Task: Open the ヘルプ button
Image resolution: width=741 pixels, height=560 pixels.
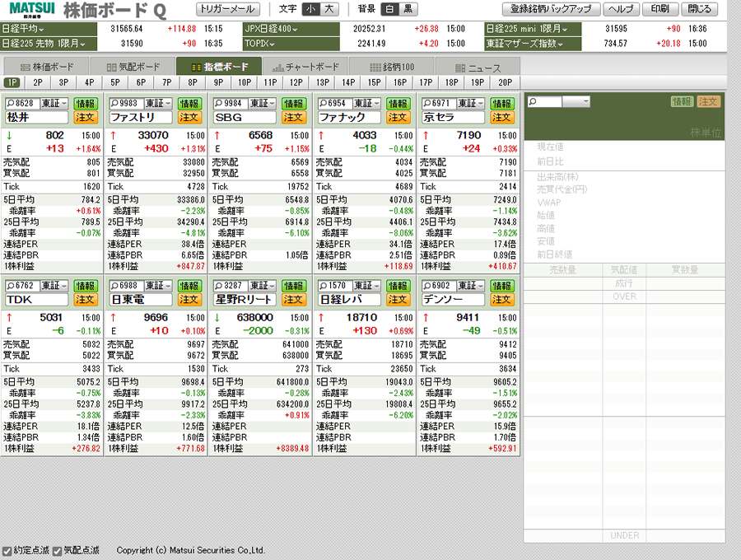Action: click(622, 9)
